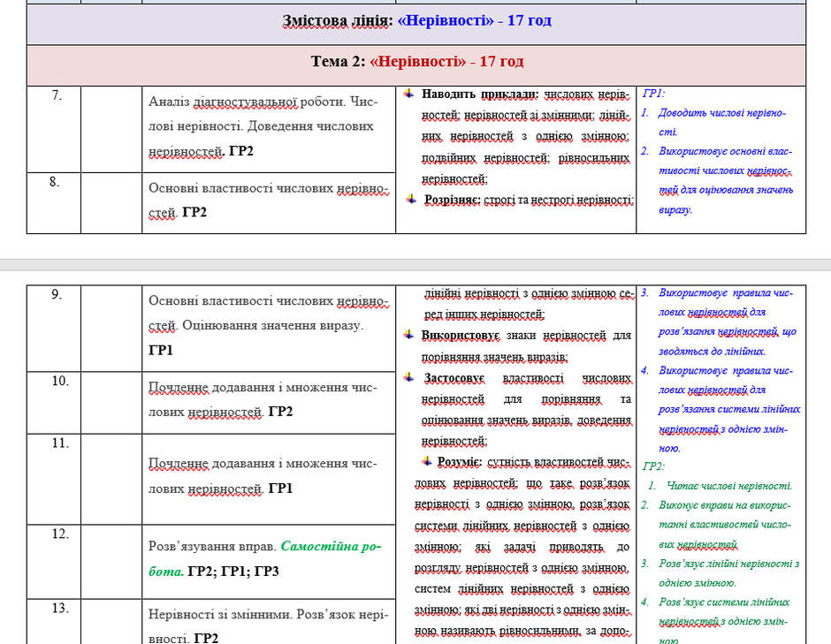The height and width of the screenshot is (644, 831).
Task: Click the green label 'ГР2:'
Action: pos(653,466)
